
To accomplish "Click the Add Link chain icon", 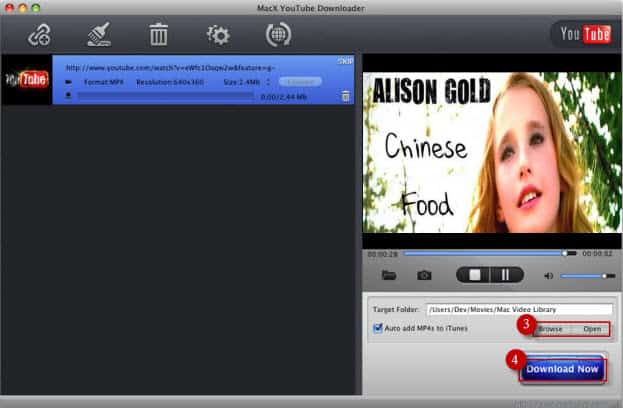I will pyautogui.click(x=39, y=35).
